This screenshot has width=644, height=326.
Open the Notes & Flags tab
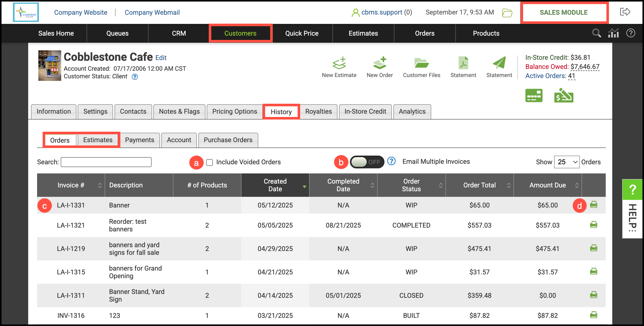coord(179,112)
